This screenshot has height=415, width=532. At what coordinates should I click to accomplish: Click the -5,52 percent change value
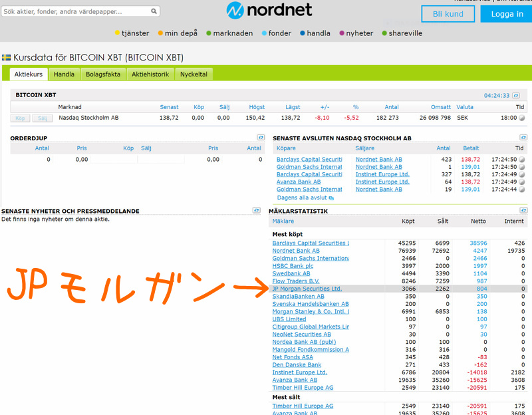pos(351,118)
